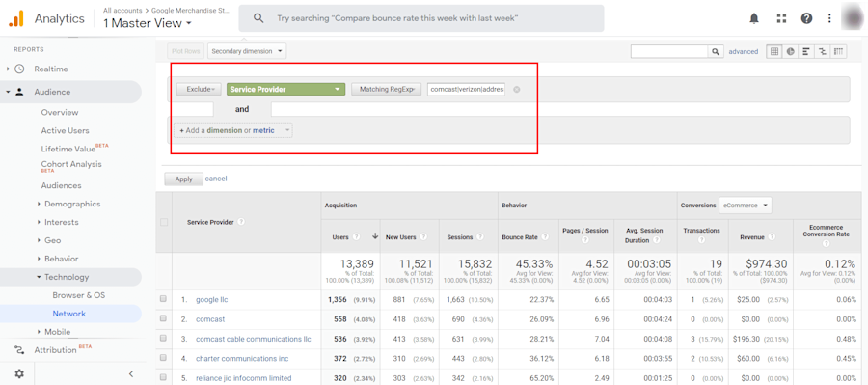Open the google llc provider link
This screenshot has height=385, width=868.
coord(212,300)
